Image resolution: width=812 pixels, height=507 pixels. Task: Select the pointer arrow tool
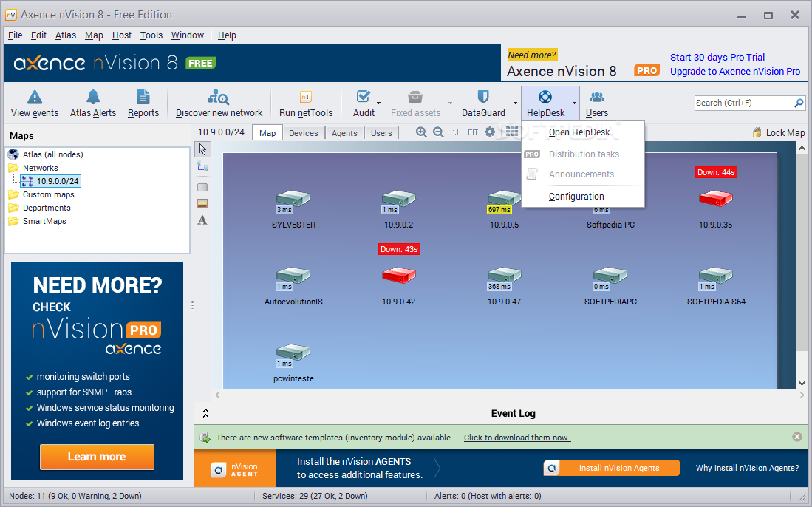click(202, 149)
